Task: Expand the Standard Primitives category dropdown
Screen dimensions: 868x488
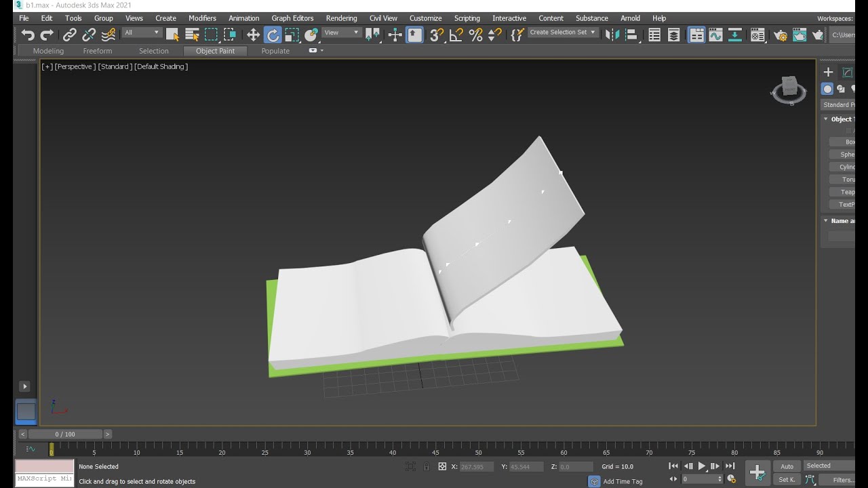Action: [838, 105]
